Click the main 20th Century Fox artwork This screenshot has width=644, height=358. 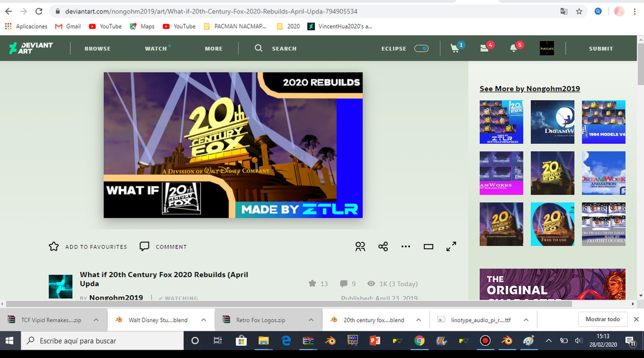coord(233,145)
